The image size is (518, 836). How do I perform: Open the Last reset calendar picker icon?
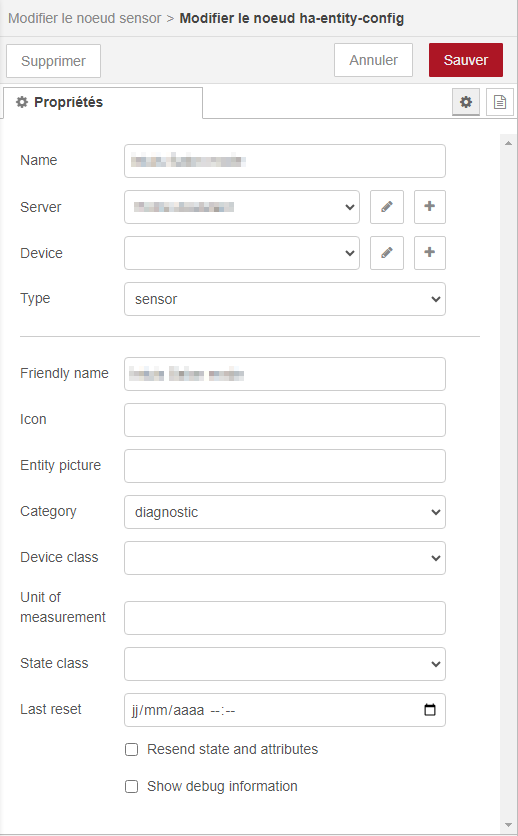(x=430, y=710)
